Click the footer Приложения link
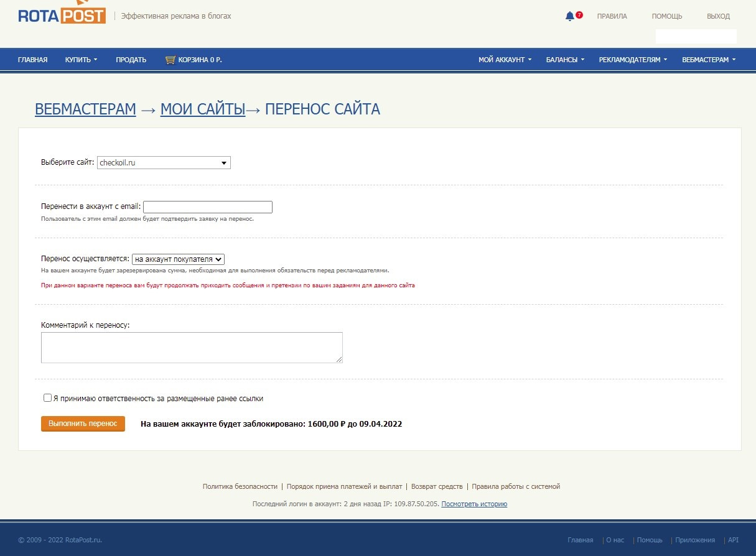The image size is (756, 556). click(x=695, y=540)
